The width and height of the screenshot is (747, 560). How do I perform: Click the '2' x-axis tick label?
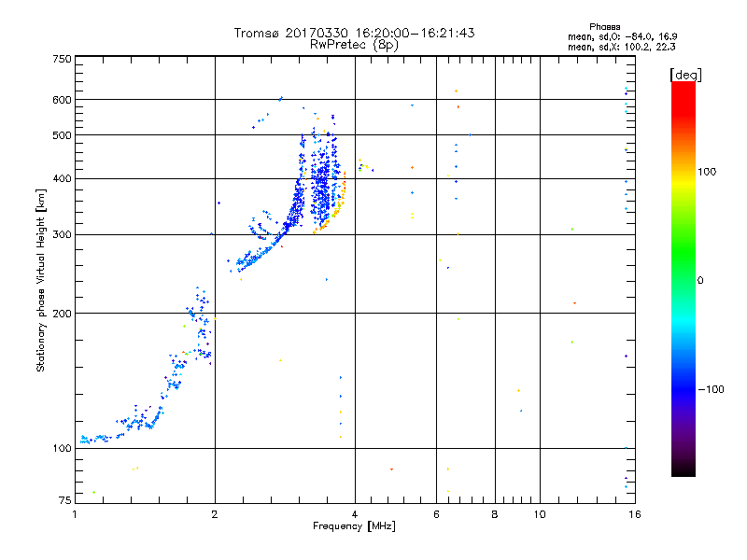[215, 514]
